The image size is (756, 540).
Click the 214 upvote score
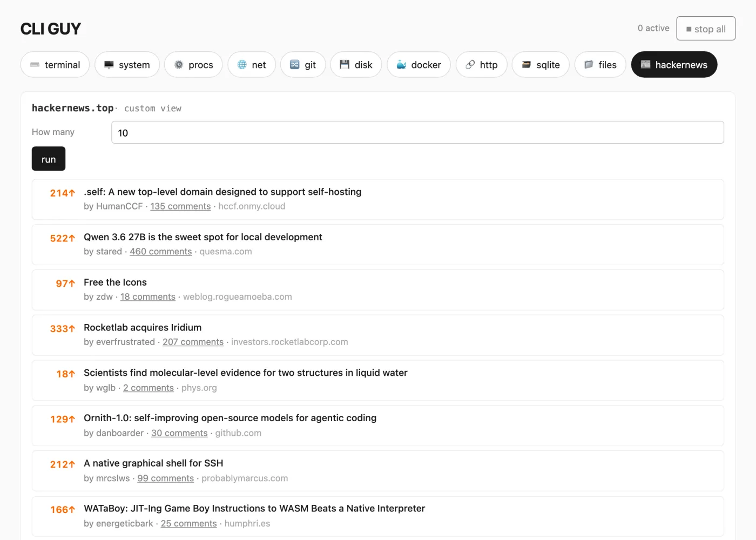coord(63,193)
